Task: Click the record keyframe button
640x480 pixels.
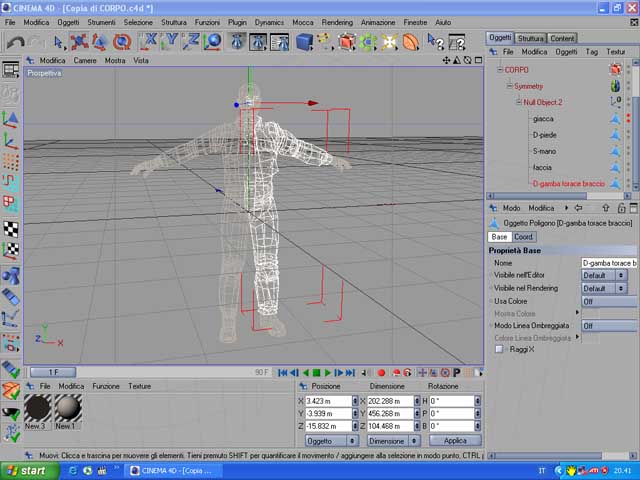Action: tap(381, 373)
